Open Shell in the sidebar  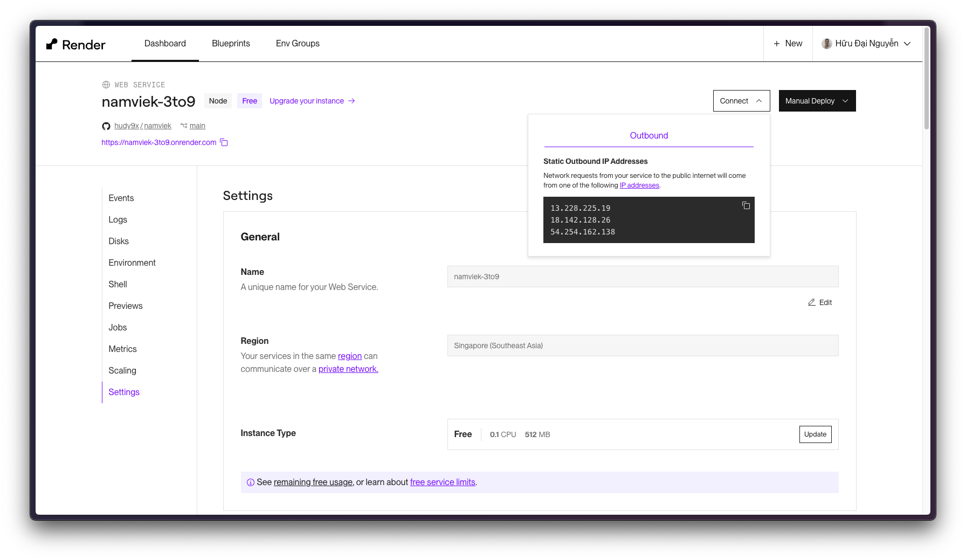pos(118,285)
